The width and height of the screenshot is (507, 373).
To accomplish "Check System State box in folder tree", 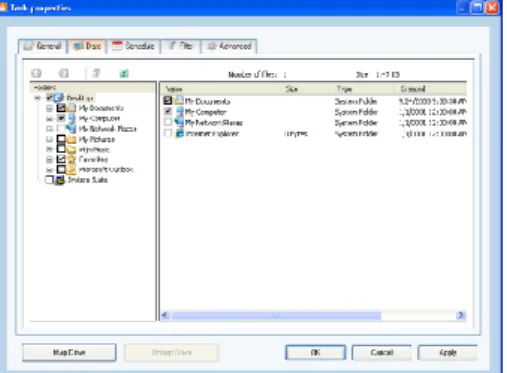I will click(x=49, y=180).
